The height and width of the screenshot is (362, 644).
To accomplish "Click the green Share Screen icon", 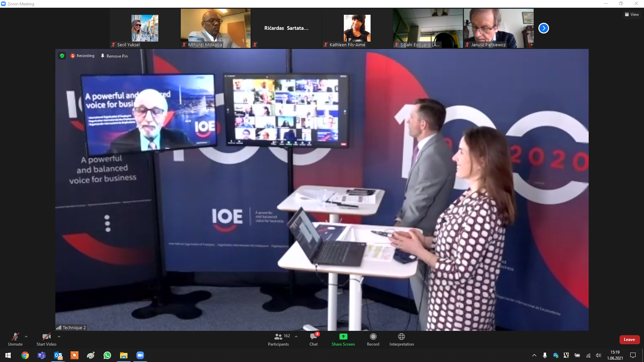I will tap(343, 337).
